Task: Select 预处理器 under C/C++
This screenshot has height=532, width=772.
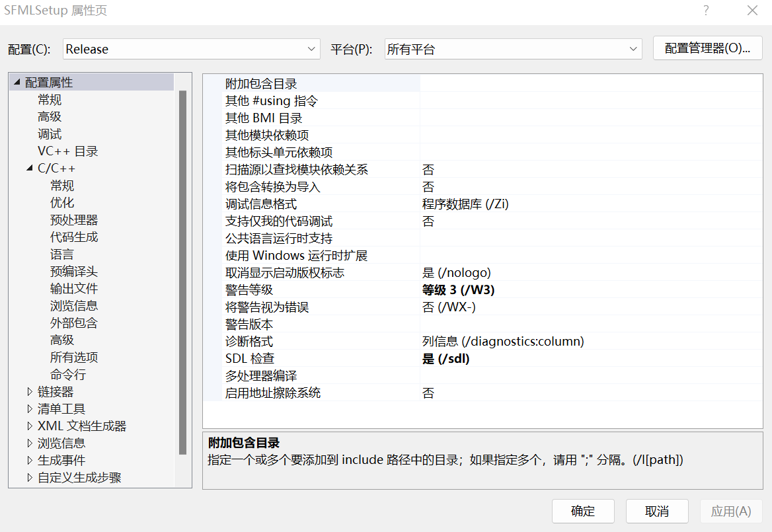Action: click(x=74, y=220)
